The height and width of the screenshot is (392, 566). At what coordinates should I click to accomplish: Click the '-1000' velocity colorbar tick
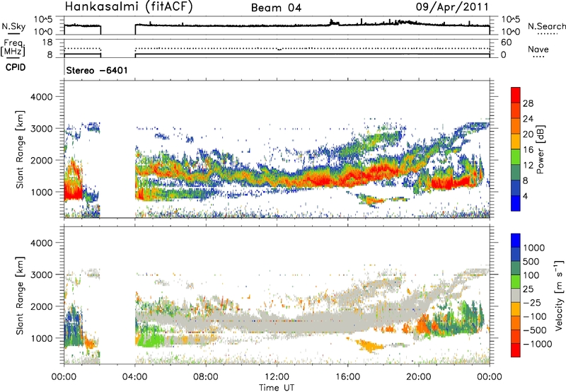(537, 344)
